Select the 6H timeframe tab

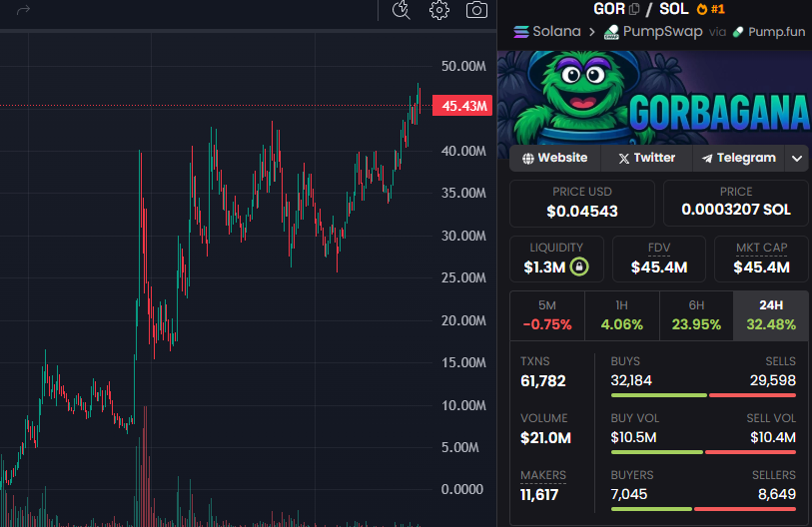(x=696, y=315)
